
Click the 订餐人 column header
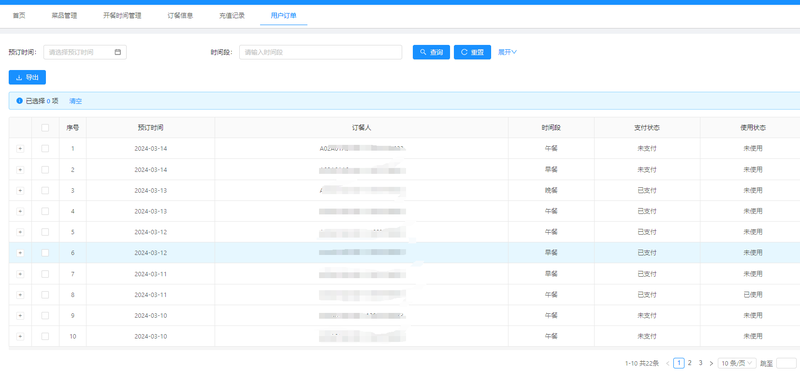coord(362,128)
